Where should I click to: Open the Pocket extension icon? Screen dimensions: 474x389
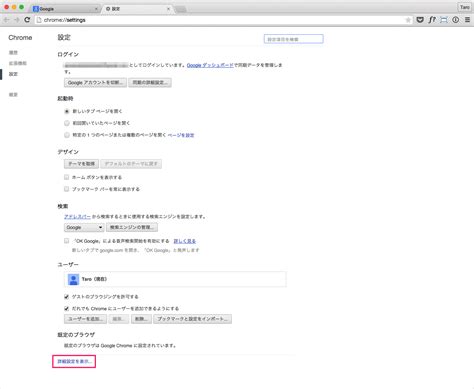point(420,20)
